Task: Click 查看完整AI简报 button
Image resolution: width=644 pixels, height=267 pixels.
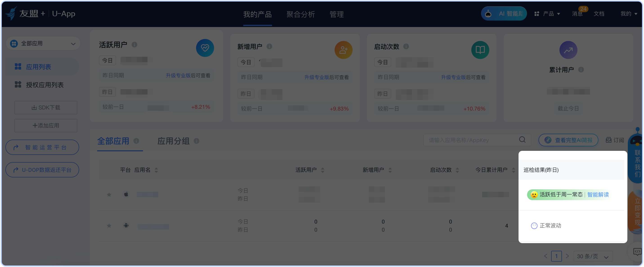Action: (568, 140)
